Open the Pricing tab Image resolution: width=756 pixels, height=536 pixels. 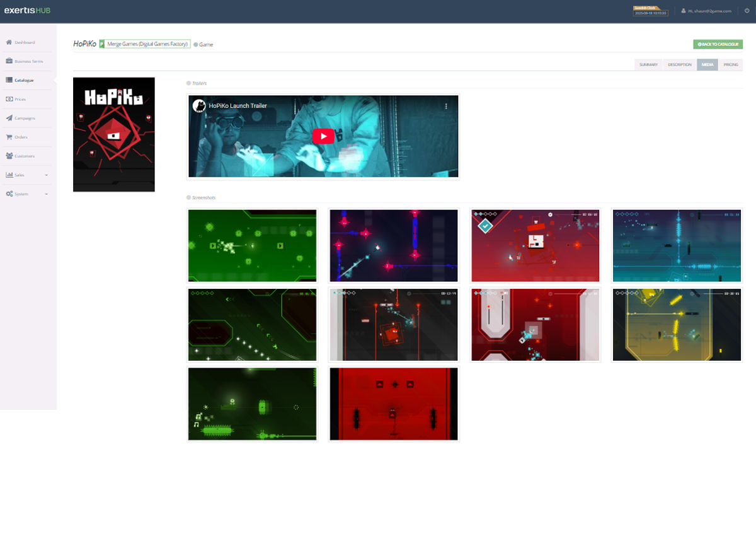730,65
